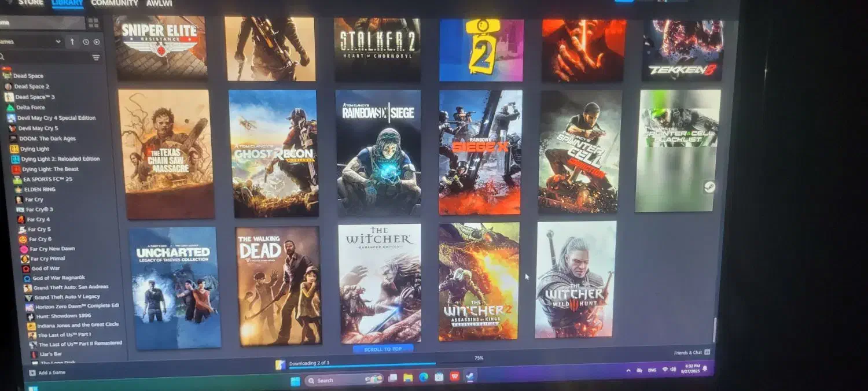Viewport: 868px width, 391px height.
Task: Open the Splinter Cell Conviction cover
Action: [580, 152]
